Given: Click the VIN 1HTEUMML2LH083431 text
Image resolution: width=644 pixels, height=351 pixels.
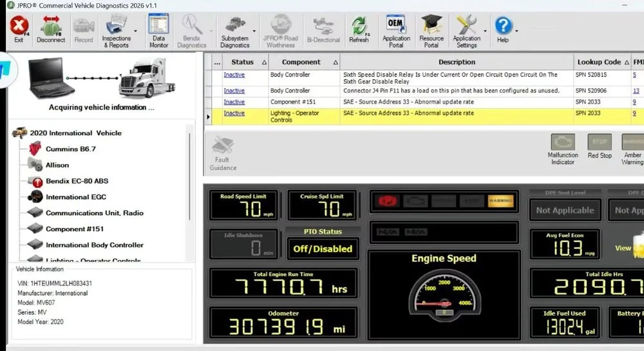Looking at the screenshot, I should tap(55, 283).
